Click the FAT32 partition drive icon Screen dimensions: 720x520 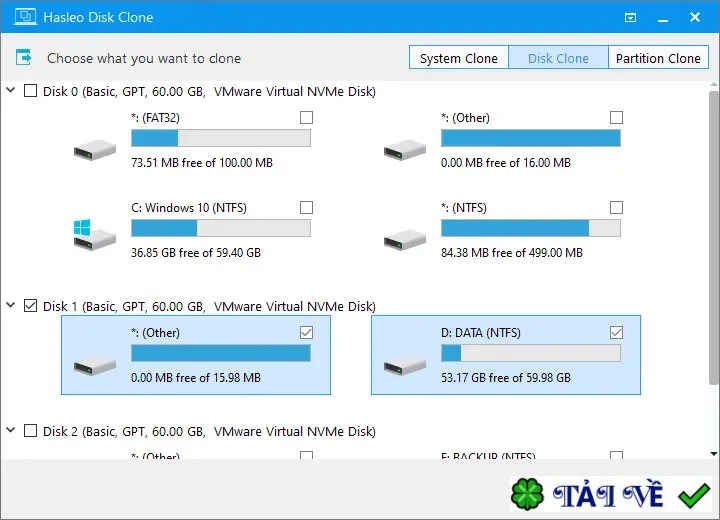click(x=95, y=149)
